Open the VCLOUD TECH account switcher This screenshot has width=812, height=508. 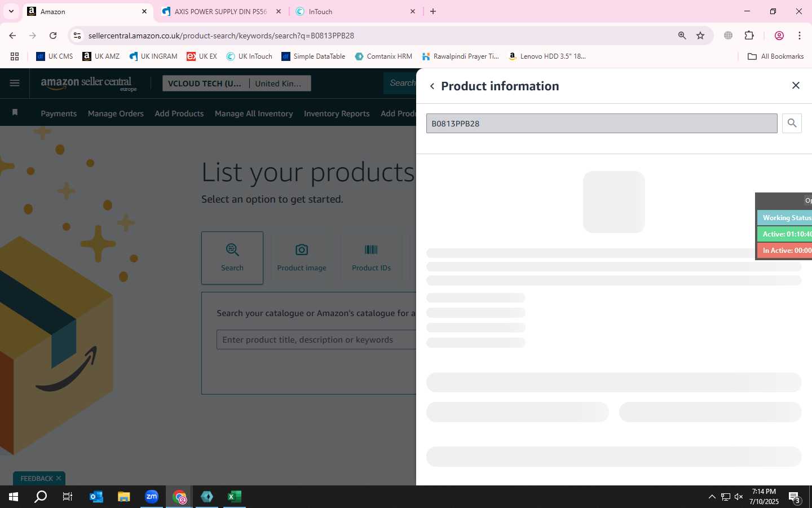click(x=205, y=84)
